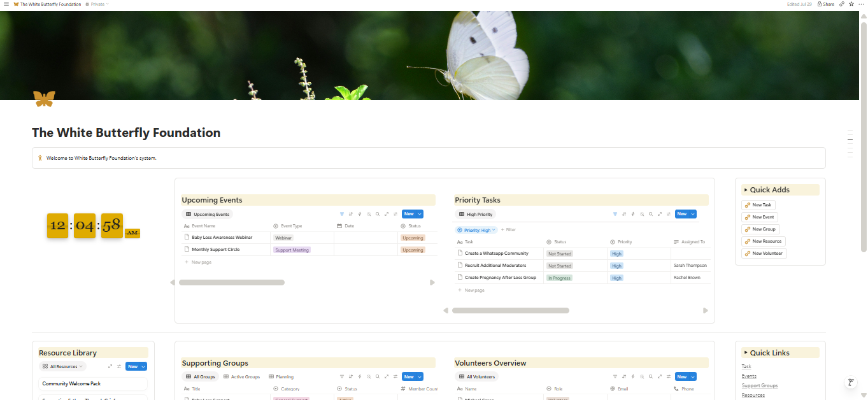The width and height of the screenshot is (868, 400).
Task: Click the page vertical scrollbar thumb
Action: pyautogui.click(x=864, y=137)
